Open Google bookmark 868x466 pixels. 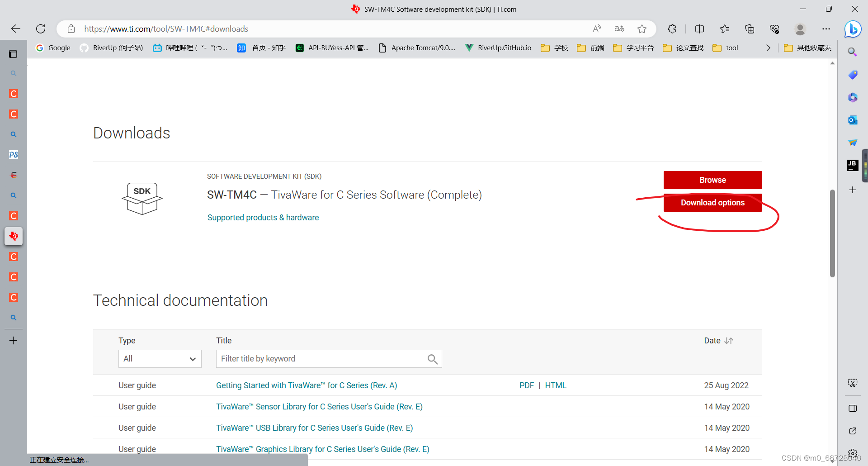click(53, 48)
